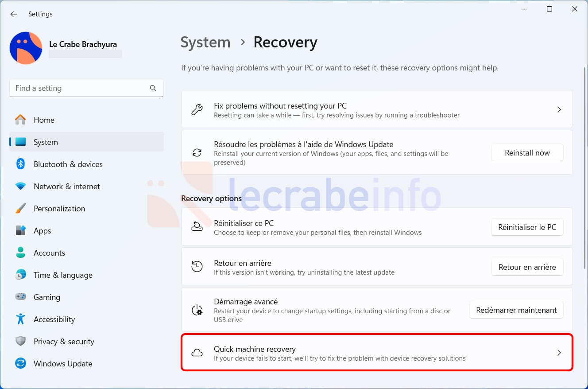Select Time & language category
This screenshot has height=389, width=588.
click(x=86, y=275)
